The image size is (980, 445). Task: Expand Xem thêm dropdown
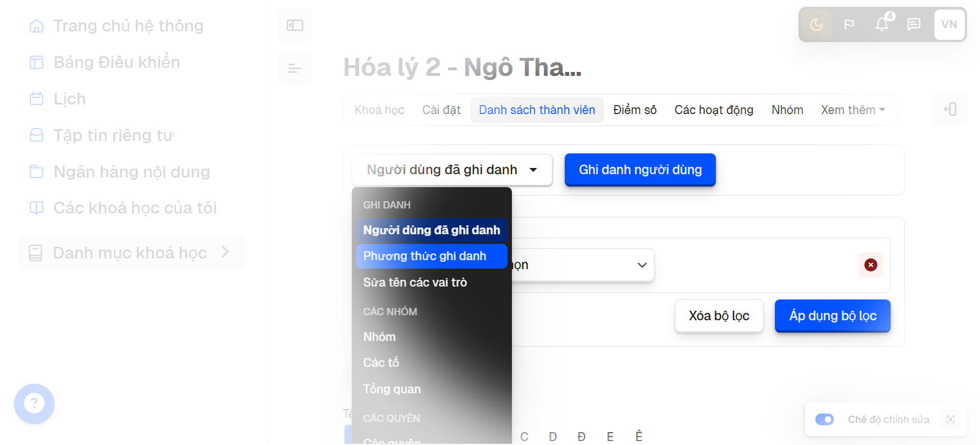(853, 110)
